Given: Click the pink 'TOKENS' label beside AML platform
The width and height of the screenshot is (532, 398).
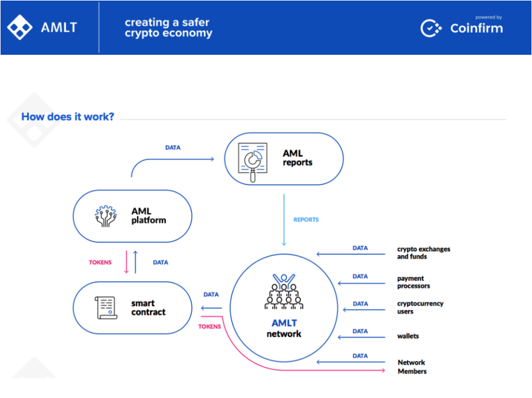Looking at the screenshot, I should tap(100, 262).
